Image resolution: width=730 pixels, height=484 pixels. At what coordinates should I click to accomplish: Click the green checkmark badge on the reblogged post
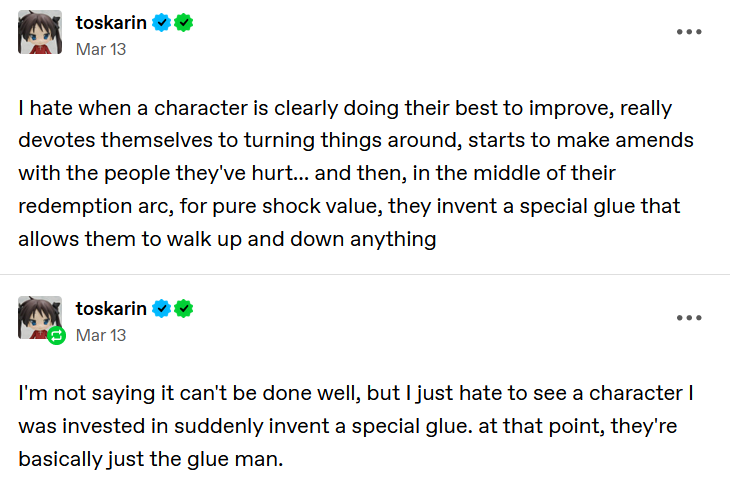point(184,309)
